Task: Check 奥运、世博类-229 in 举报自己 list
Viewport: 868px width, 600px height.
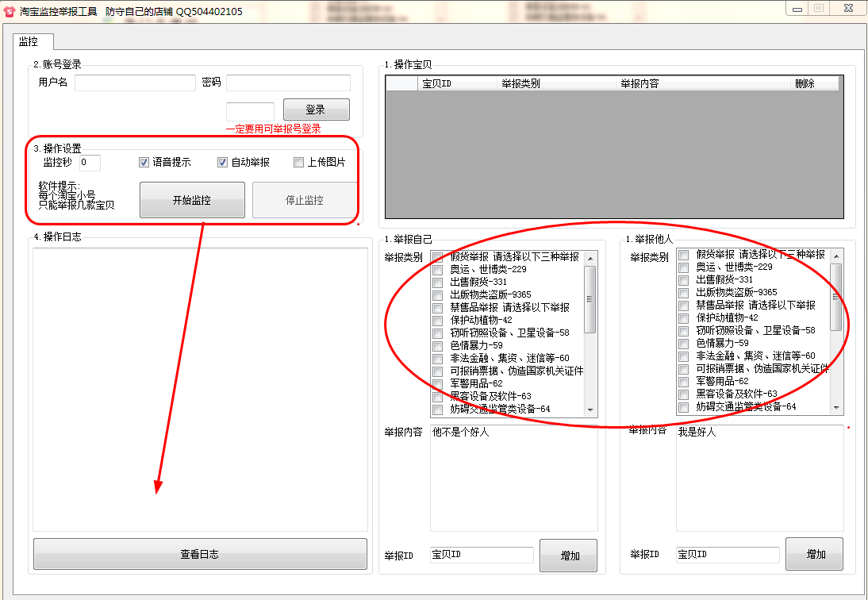Action: [x=437, y=270]
